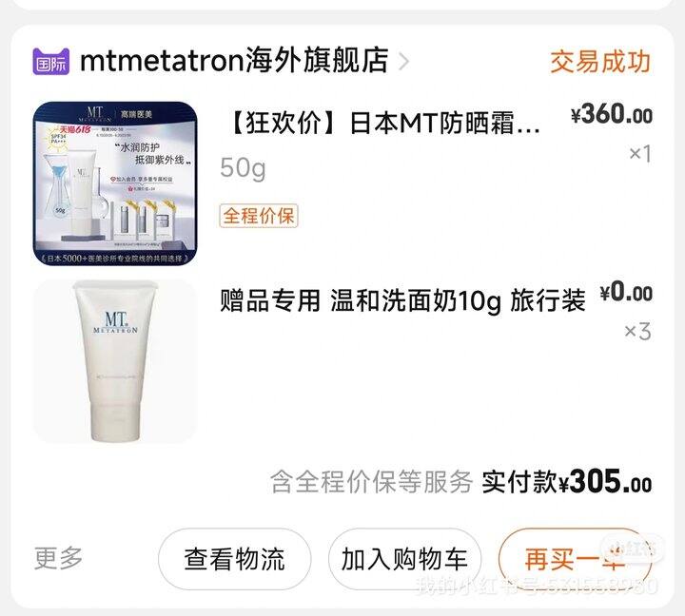Click the 再买一单 button
Viewport: 685px width, 616px height.
[x=575, y=559]
